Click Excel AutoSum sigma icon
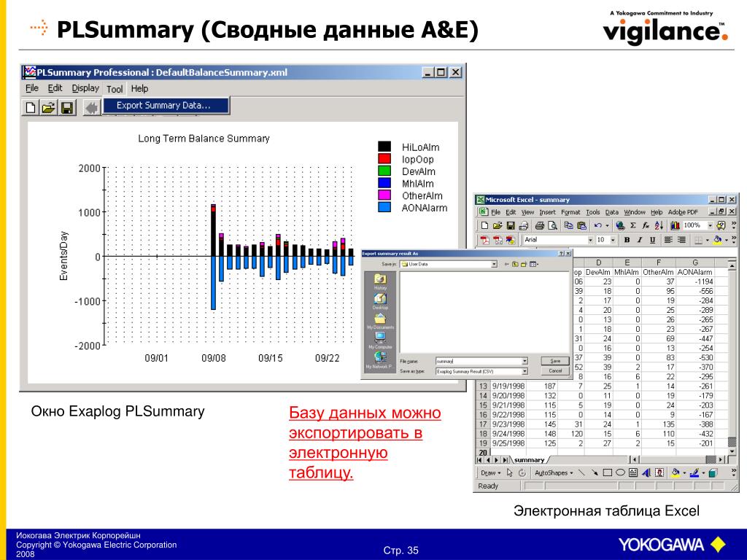 pyautogui.click(x=633, y=225)
